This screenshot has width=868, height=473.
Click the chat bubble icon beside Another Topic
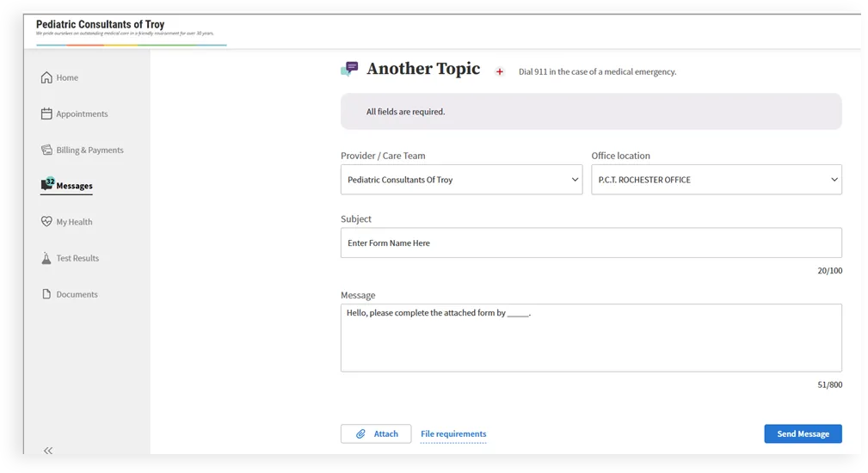point(349,70)
